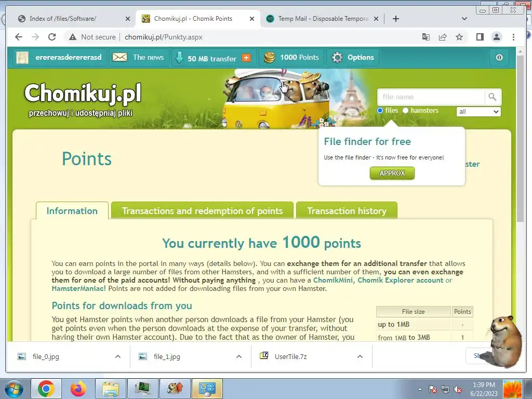This screenshot has width=532, height=399.
Task: Select the Information tab
Action: click(x=72, y=211)
